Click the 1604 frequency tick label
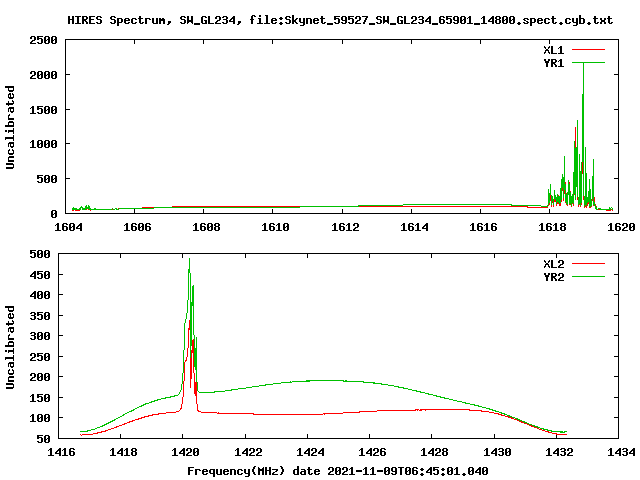The height and width of the screenshot is (480, 640). coord(68,227)
